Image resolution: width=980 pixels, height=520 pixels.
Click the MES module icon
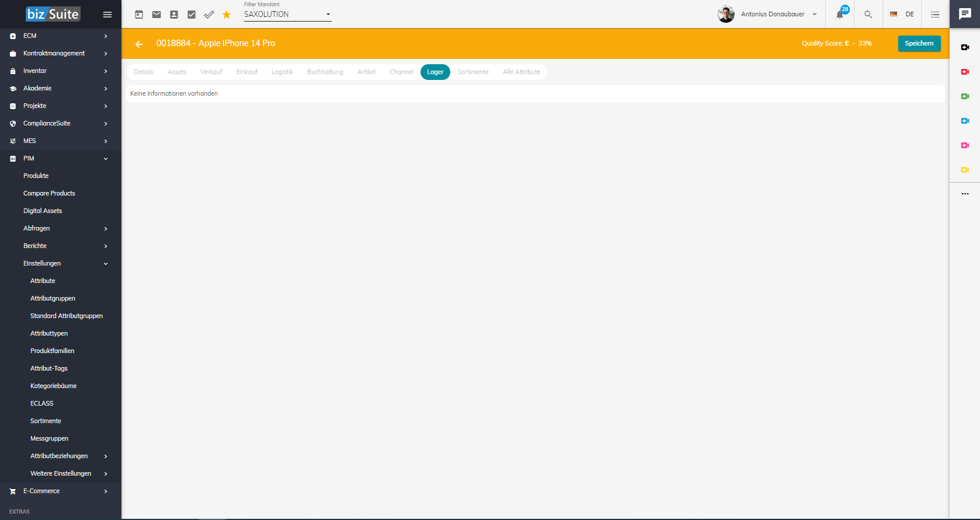(13, 141)
